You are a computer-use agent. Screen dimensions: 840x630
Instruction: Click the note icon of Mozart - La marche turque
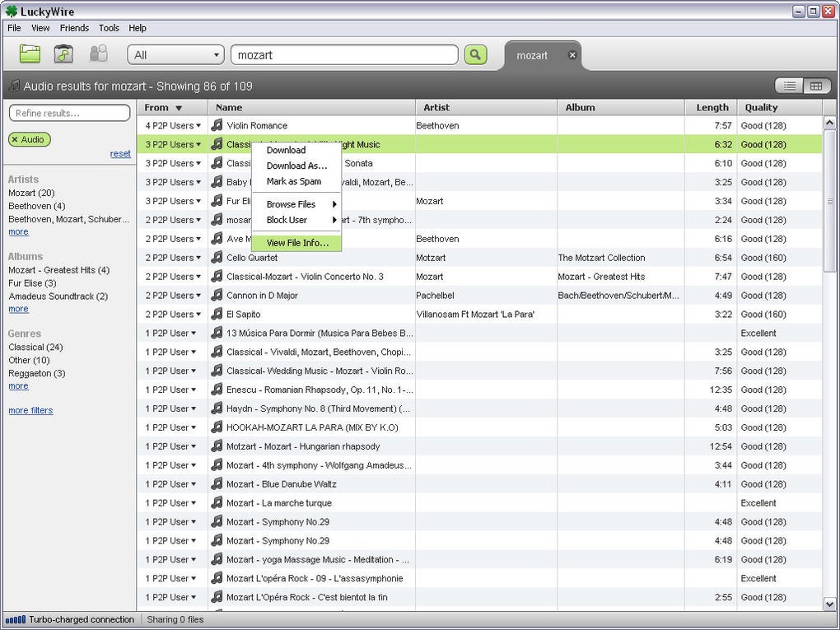click(x=217, y=502)
